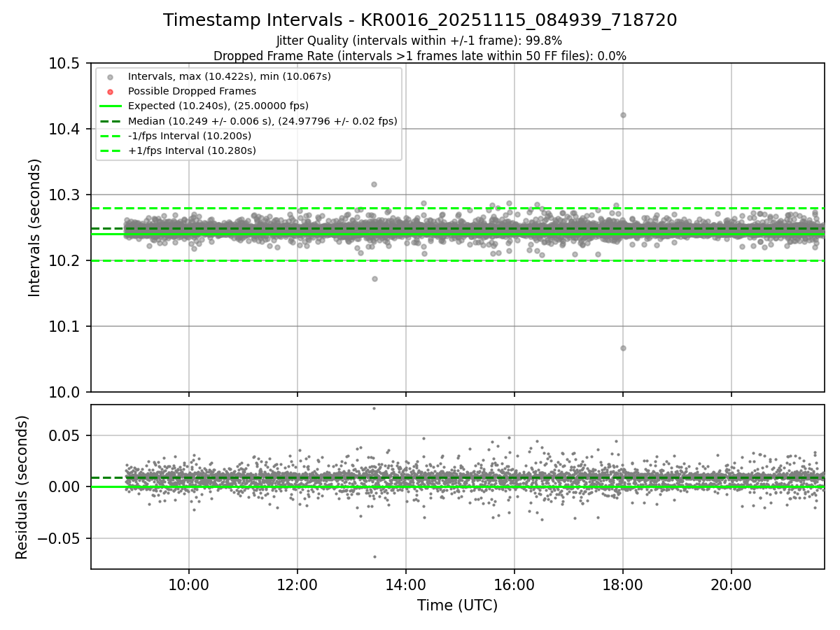Click legend entry 'Expected (10.240s), (25.00000 fps)'
The width and height of the screenshot is (840, 630).
[x=218, y=106]
